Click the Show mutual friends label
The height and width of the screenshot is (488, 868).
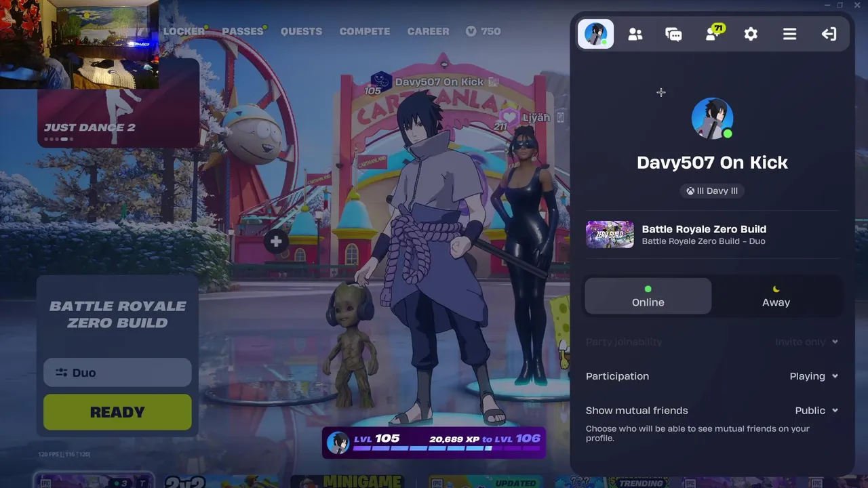tap(637, 411)
